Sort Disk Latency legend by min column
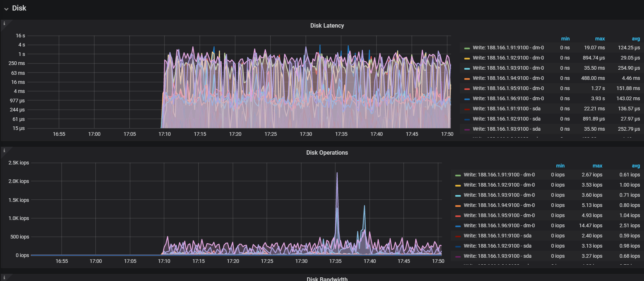 565,39
